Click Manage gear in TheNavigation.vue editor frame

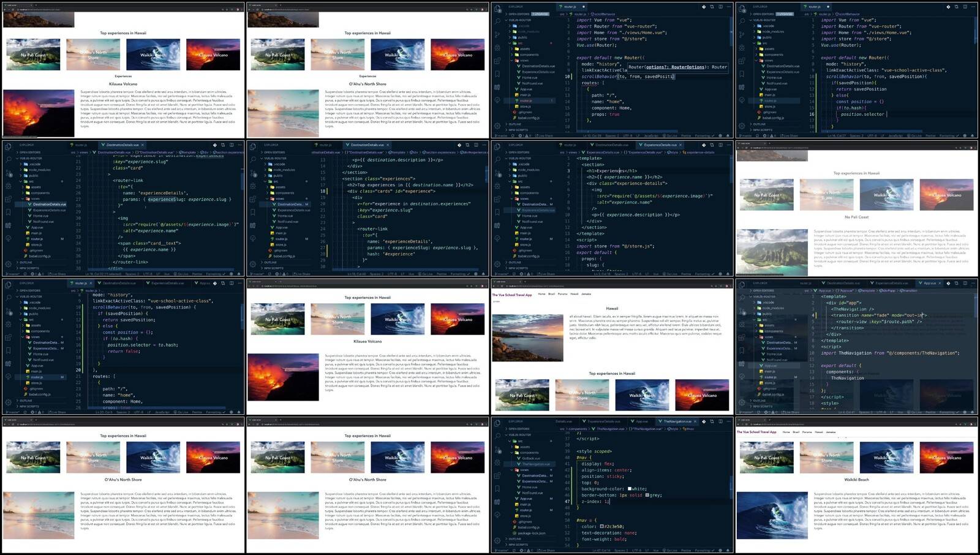pos(497,540)
